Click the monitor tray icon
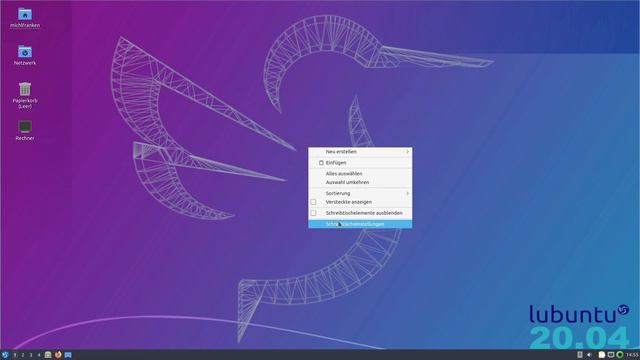The width and height of the screenshot is (640, 360). tap(611, 355)
